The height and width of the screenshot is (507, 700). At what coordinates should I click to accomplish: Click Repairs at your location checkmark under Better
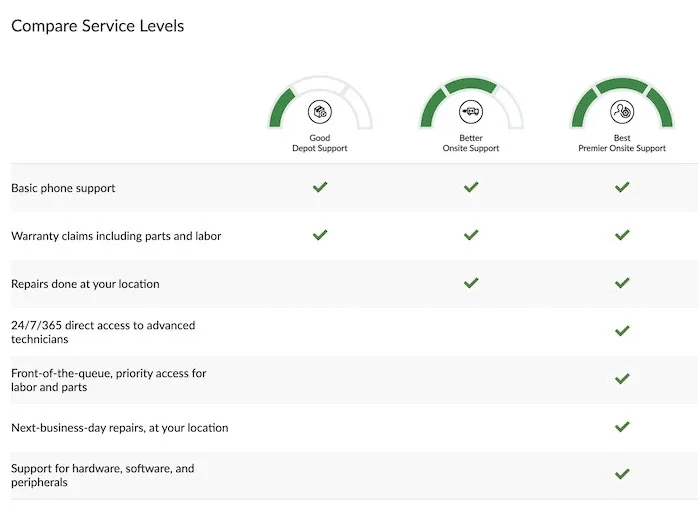pos(471,283)
